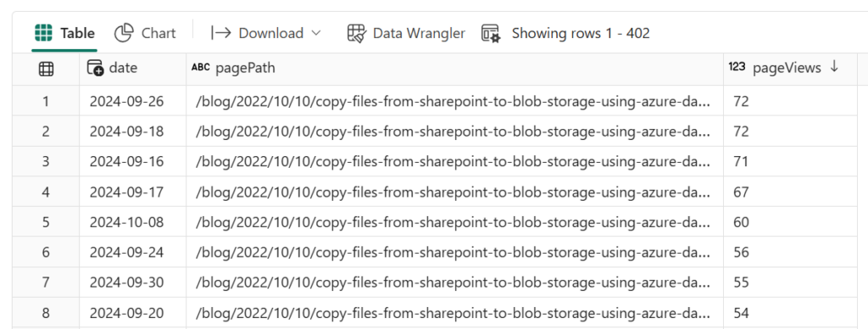Click the 123 type icon on pageViews
This screenshot has width=868, height=329.
click(x=737, y=67)
